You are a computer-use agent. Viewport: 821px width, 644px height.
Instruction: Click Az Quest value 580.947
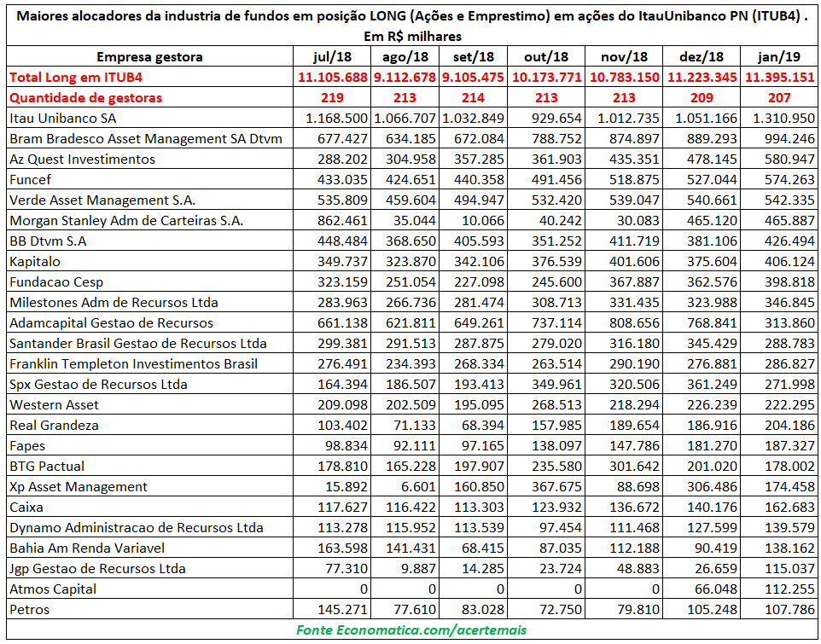789,159
